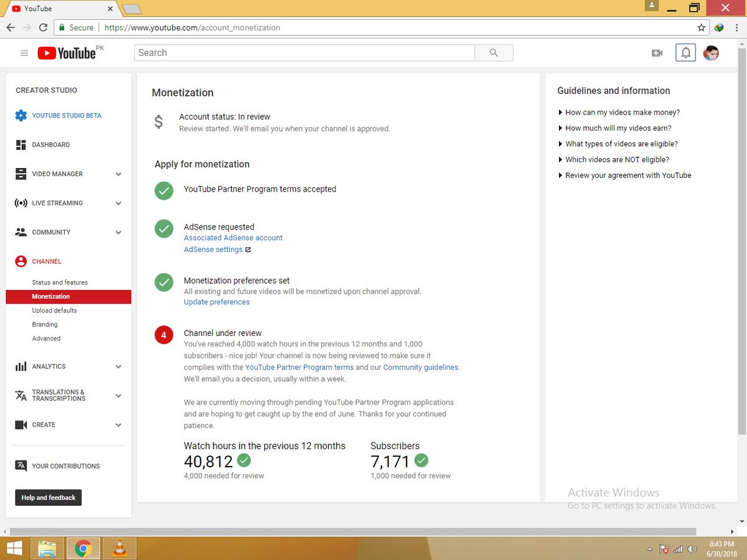Screen dimensions: 747x560
Task: Click the taskbar volume speaker icon
Action: (692, 549)
